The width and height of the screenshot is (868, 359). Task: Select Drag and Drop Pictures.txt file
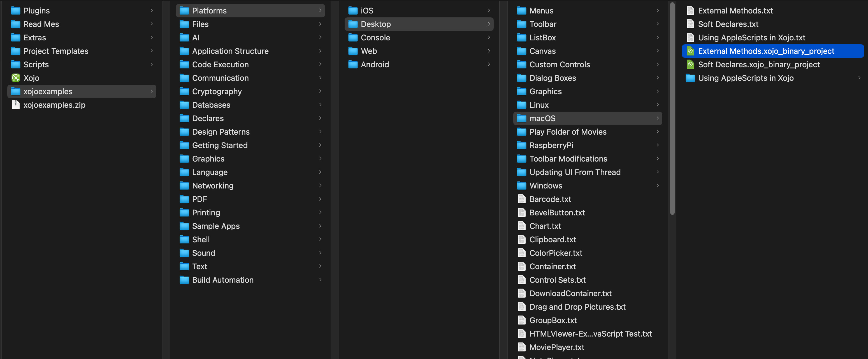tap(577, 307)
